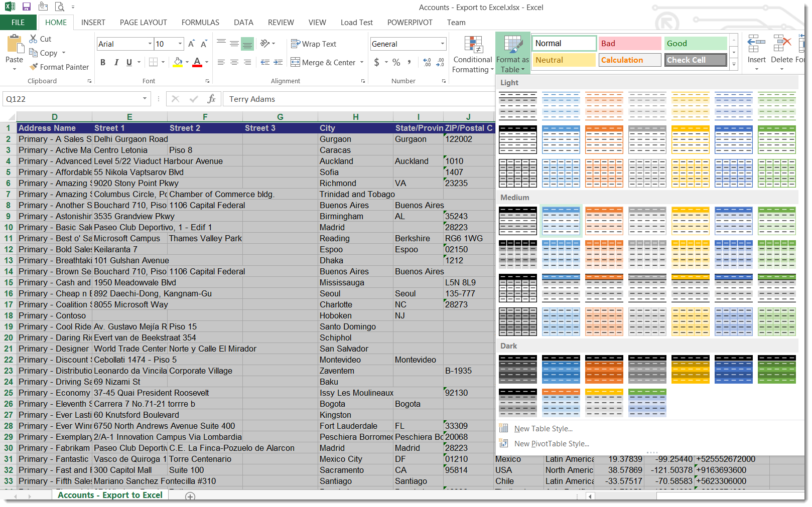
Task: Expand the Name Box dropdown arrow
Action: tap(145, 99)
